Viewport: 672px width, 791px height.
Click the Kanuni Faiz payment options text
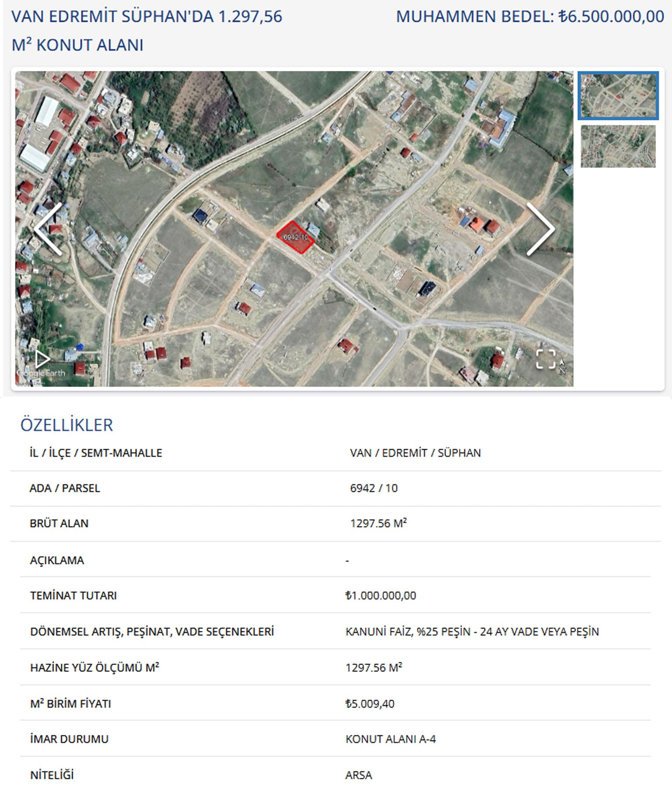[472, 632]
